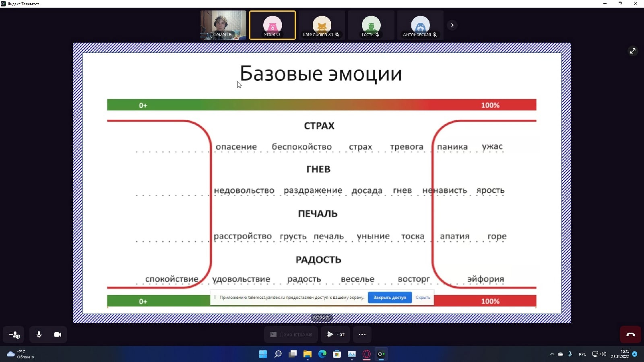Expand the system tray hidden icons

(552, 354)
